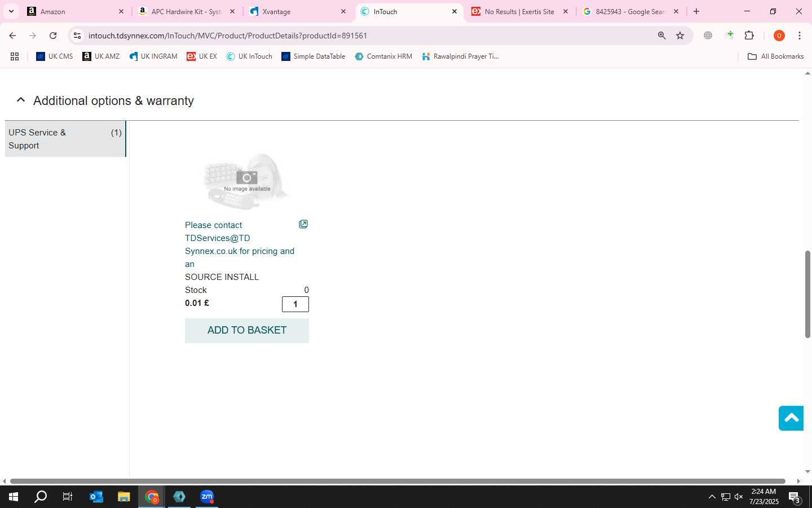This screenshot has width=812, height=508.
Task: Click the muted volume tray icon
Action: (739, 497)
